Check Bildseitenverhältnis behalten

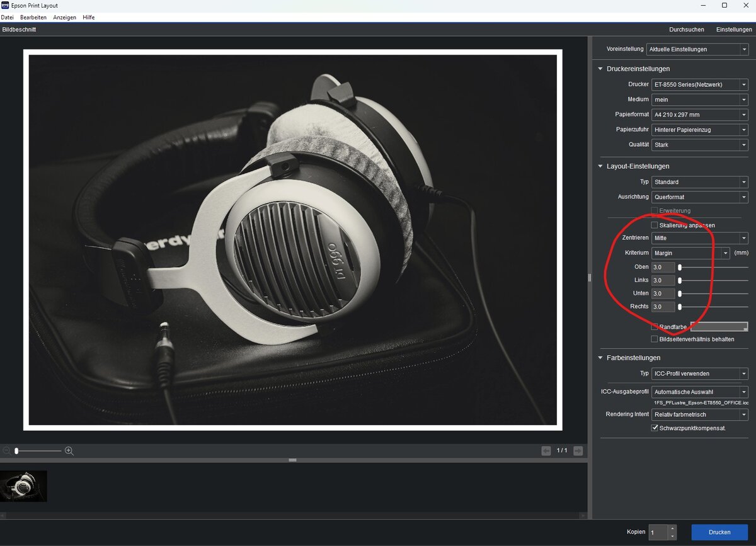pos(655,339)
